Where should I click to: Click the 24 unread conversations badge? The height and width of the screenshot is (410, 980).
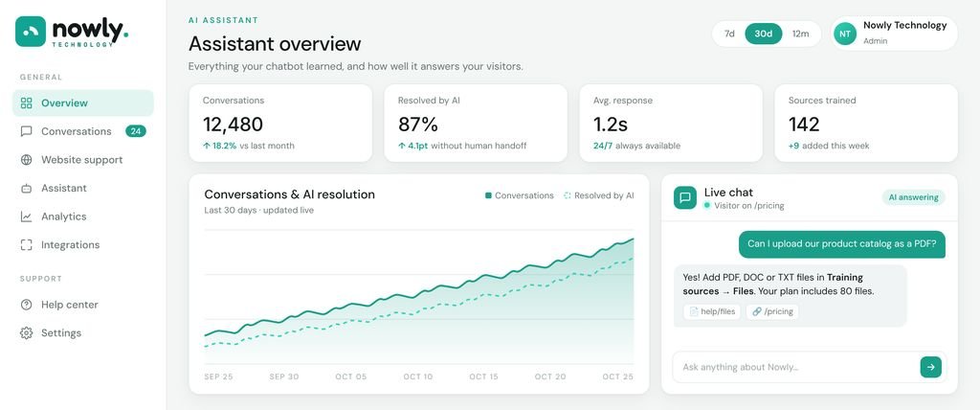point(136,131)
